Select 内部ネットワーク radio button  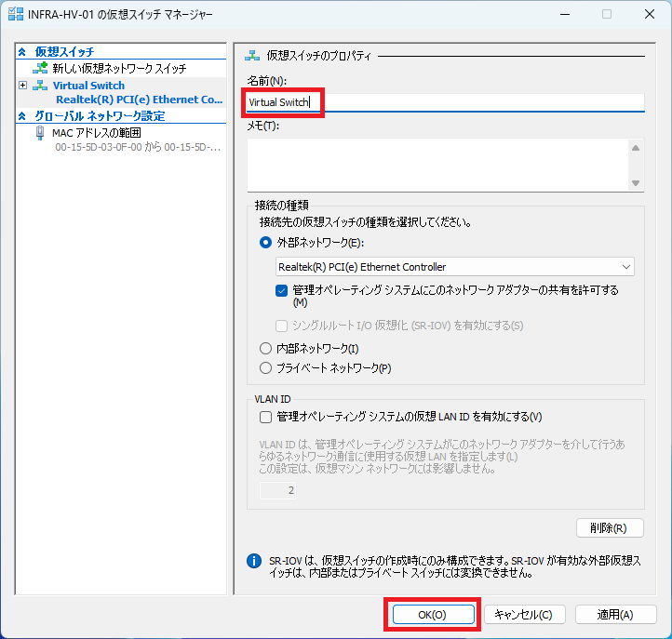click(x=265, y=348)
